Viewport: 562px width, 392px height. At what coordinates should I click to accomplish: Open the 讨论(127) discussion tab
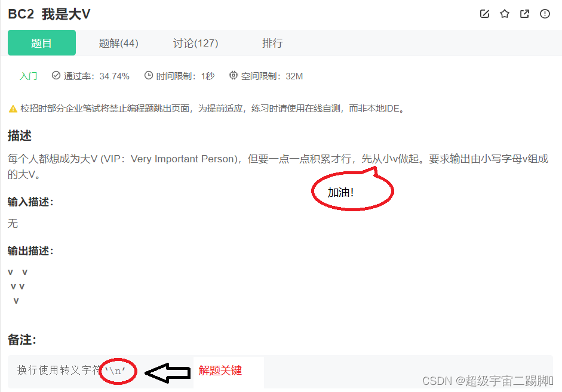pyautogui.click(x=195, y=44)
